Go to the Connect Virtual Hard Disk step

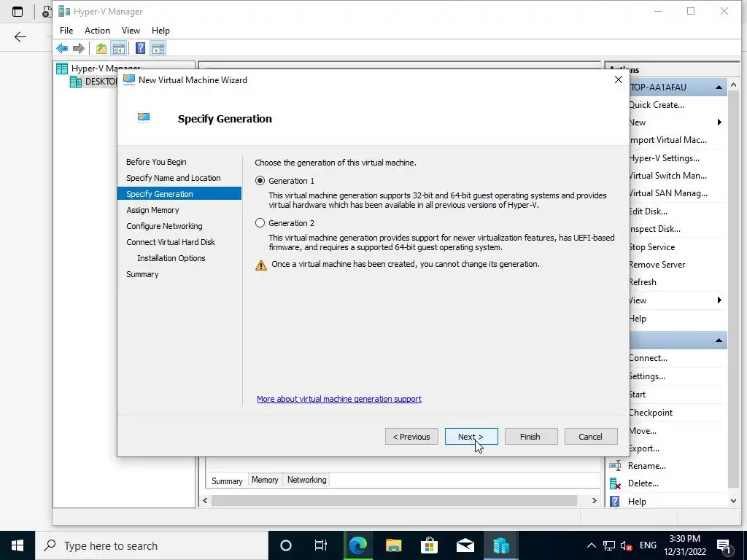click(171, 242)
